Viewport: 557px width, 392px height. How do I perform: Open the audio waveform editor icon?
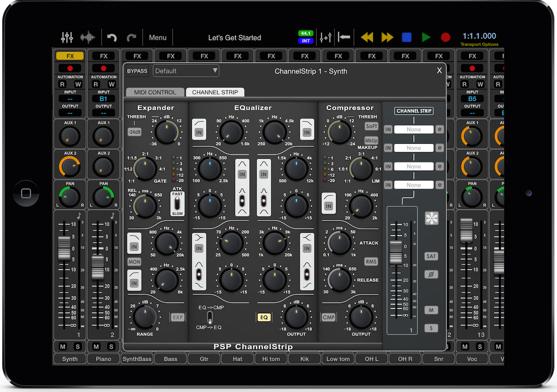coord(88,37)
